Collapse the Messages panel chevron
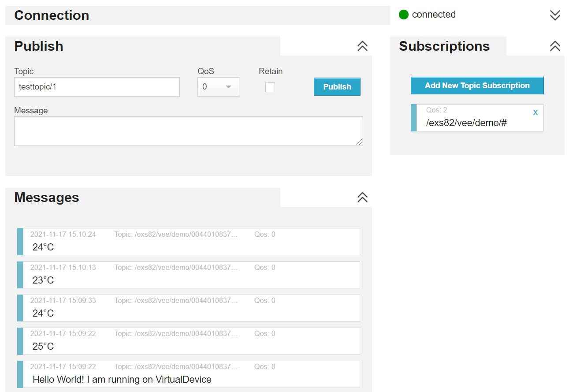Viewport: 569px width, 392px height. (362, 197)
